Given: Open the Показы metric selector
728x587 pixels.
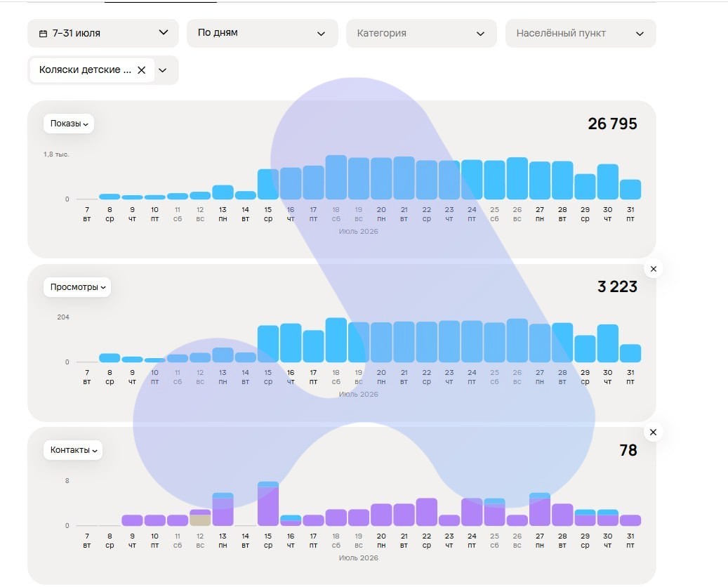Looking at the screenshot, I should tap(69, 124).
